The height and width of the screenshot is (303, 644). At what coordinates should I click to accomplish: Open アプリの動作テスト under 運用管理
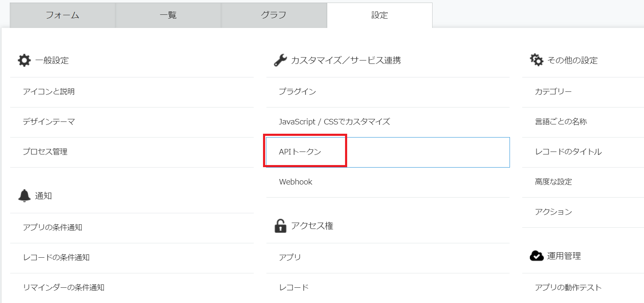[568, 288]
